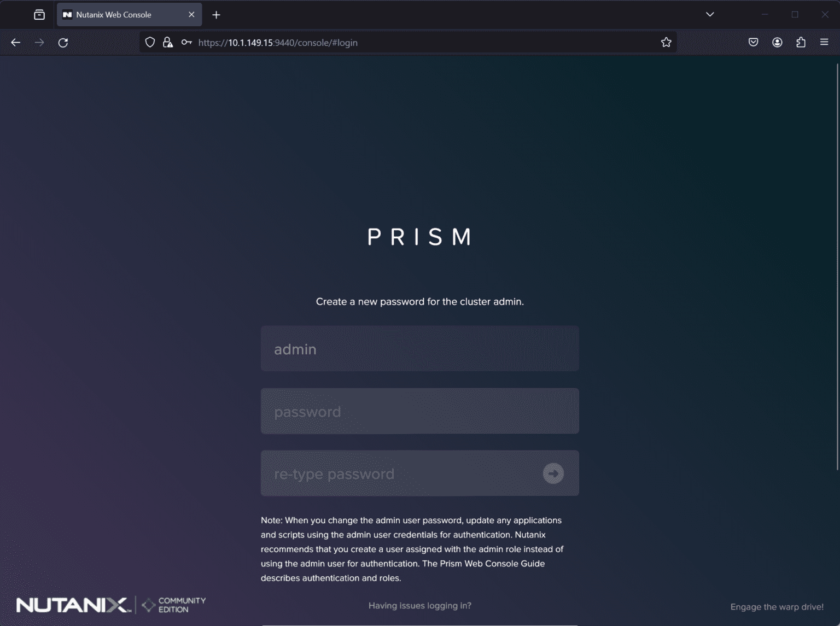Open the Firefox hamburger application menu

pos(824,43)
